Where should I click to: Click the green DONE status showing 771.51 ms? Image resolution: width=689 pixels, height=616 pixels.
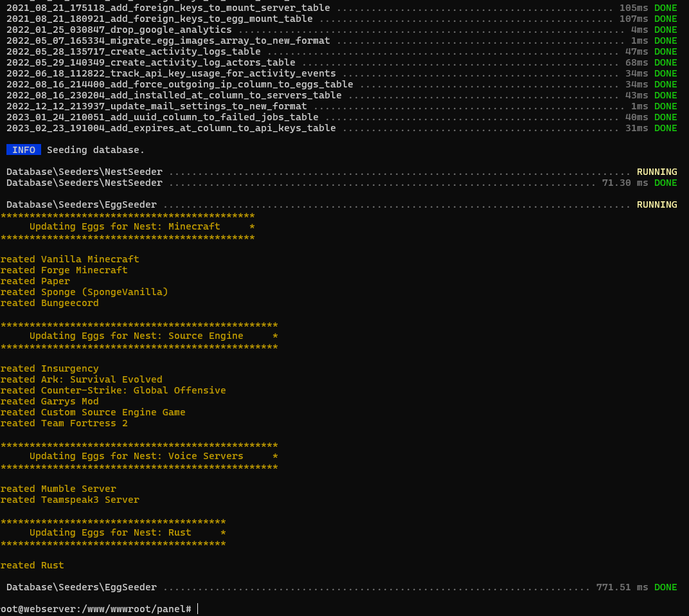[x=665, y=587]
